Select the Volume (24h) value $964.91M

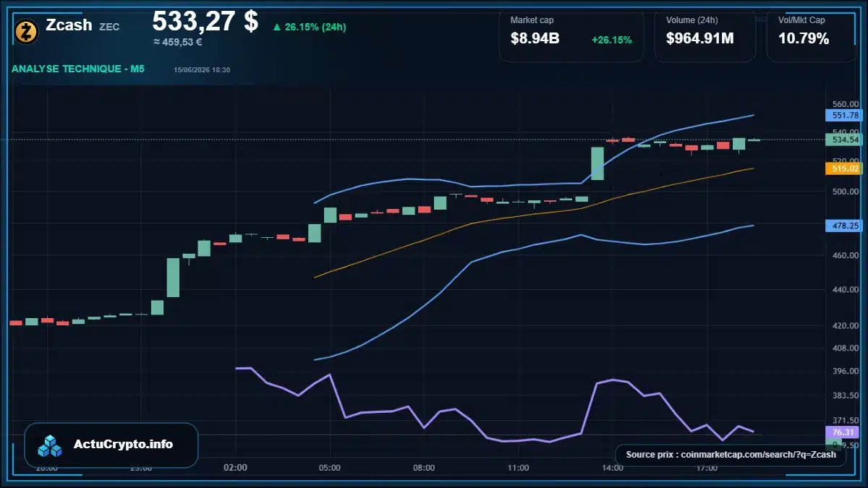pos(699,39)
